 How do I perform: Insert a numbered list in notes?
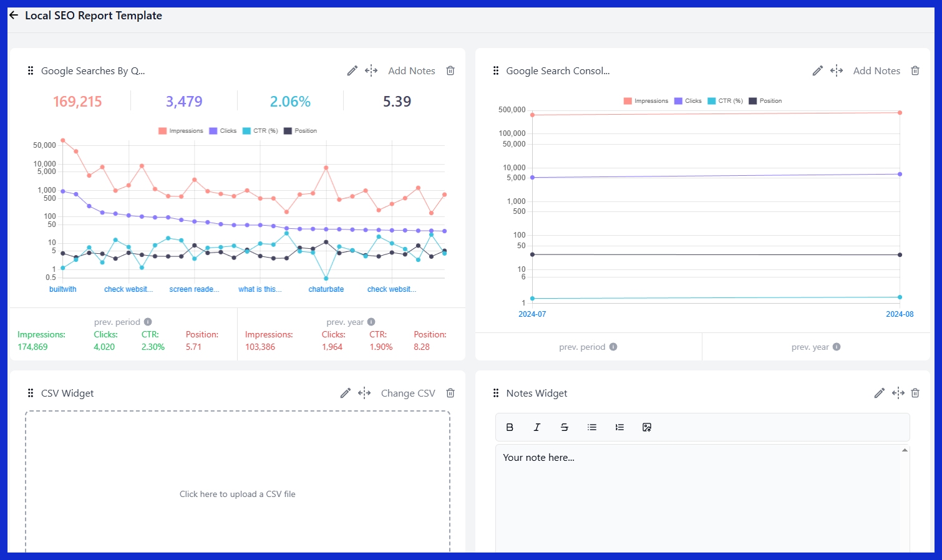(x=619, y=427)
